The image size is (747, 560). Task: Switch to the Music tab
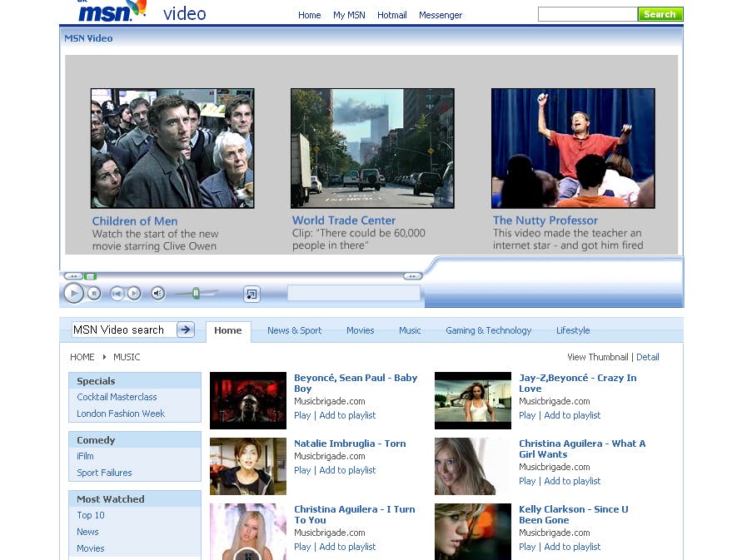[410, 330]
